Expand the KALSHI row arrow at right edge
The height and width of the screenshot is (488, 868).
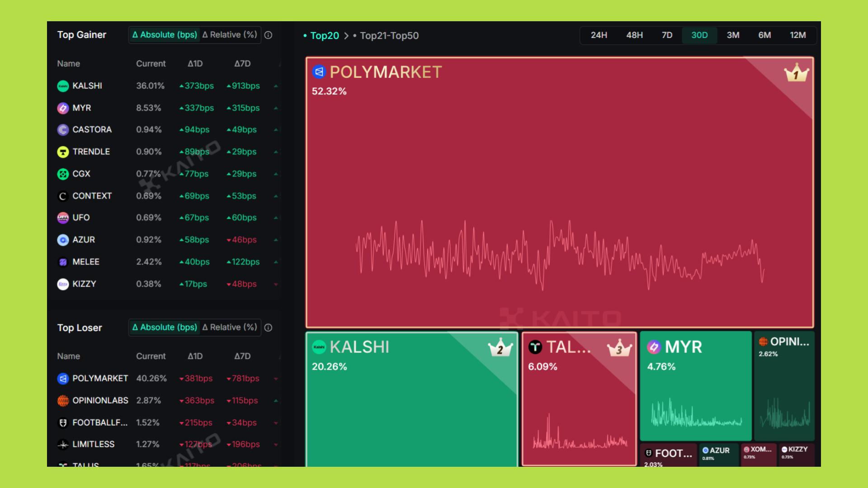[276, 86]
